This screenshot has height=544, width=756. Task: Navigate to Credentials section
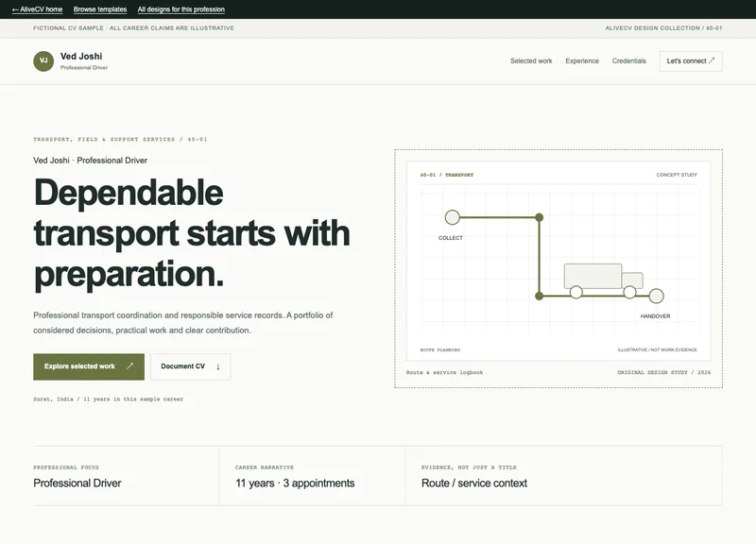[628, 60]
